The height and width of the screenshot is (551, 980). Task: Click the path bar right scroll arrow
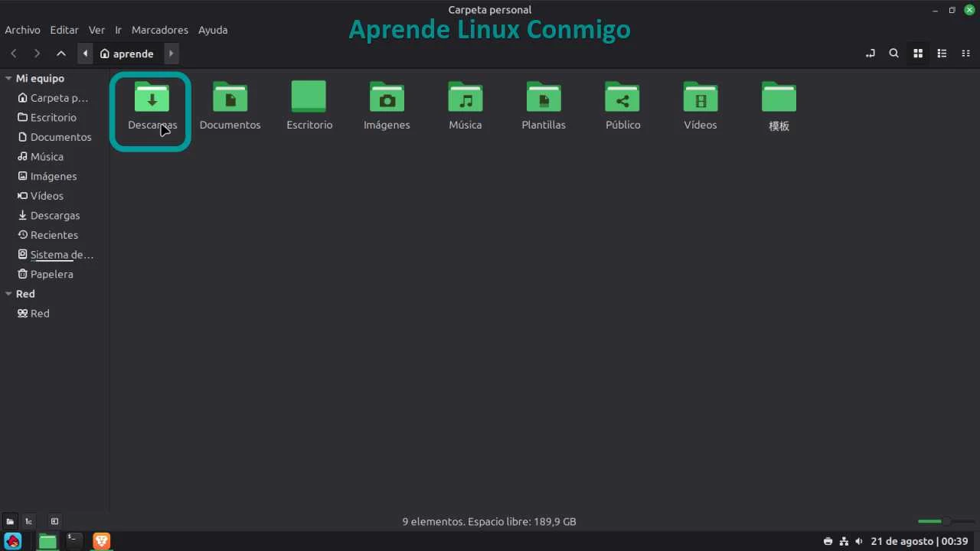(x=171, y=54)
